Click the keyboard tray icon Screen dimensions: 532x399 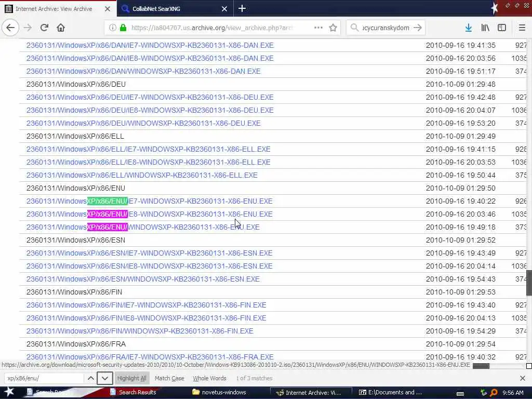(460, 393)
